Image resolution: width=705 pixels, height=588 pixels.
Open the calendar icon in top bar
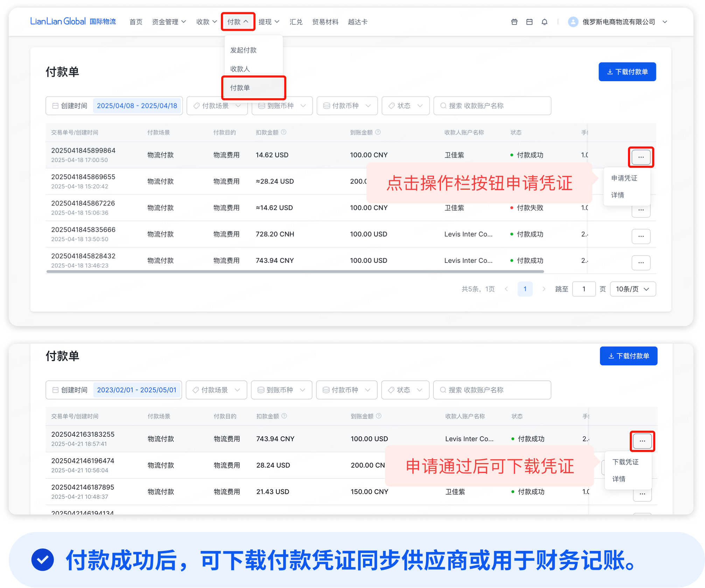click(529, 22)
